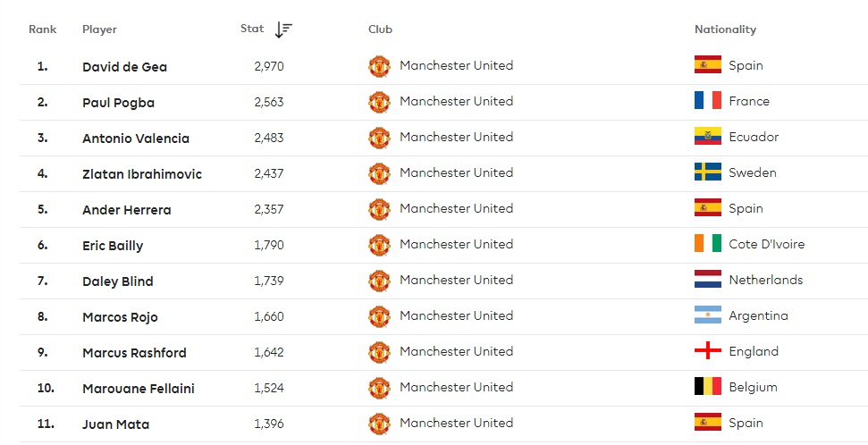
Task: Click Manchester United text in Eric Bailly row
Action: [456, 244]
